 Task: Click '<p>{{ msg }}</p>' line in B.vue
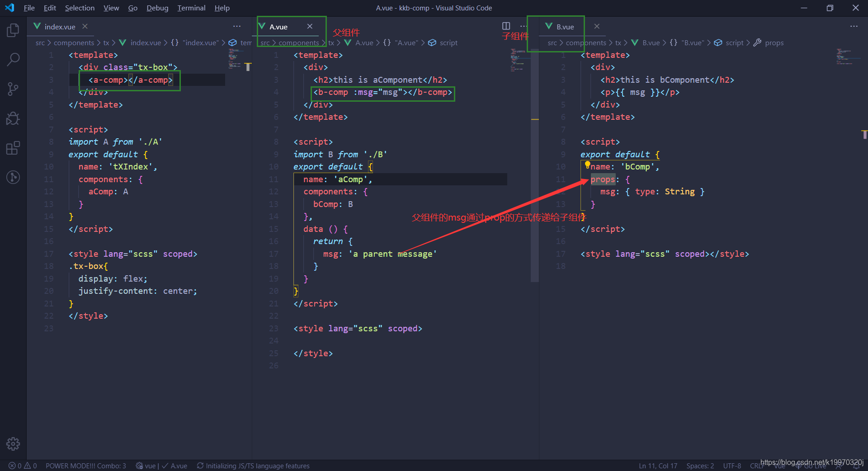640,92
